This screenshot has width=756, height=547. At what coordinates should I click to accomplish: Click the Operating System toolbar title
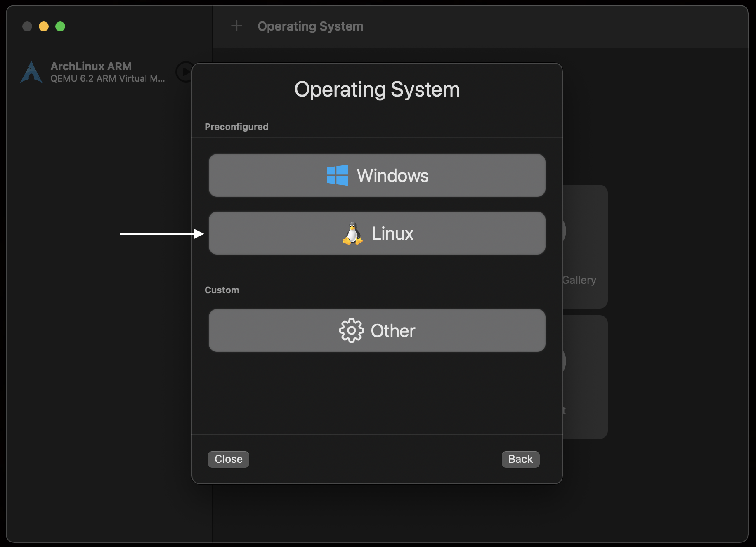[x=310, y=26]
